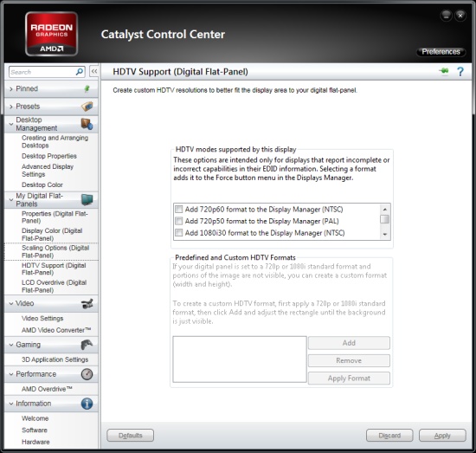Screen dimensions: 476x453
Task: Open help with the question mark icon
Action: [x=460, y=72]
